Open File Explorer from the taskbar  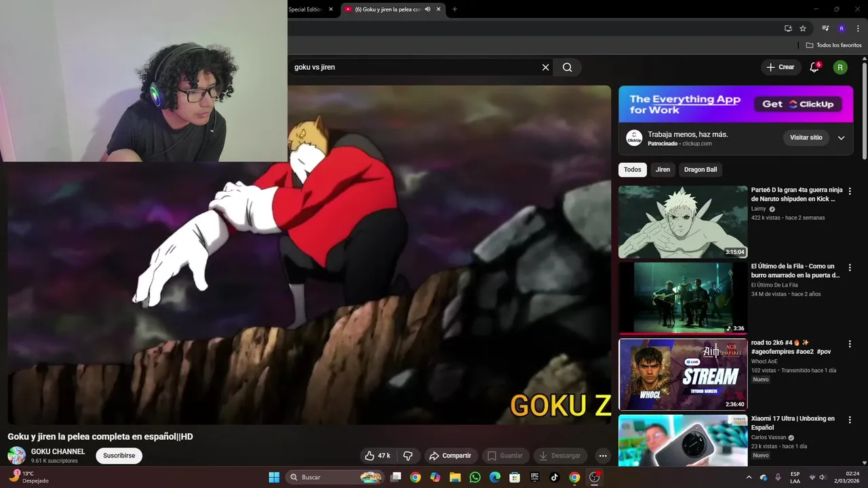point(455,477)
